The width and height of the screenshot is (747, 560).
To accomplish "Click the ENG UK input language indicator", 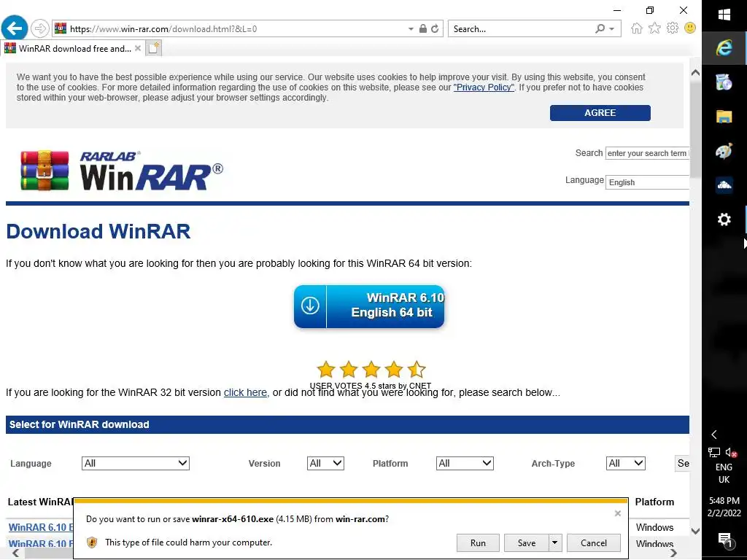I will point(724,473).
